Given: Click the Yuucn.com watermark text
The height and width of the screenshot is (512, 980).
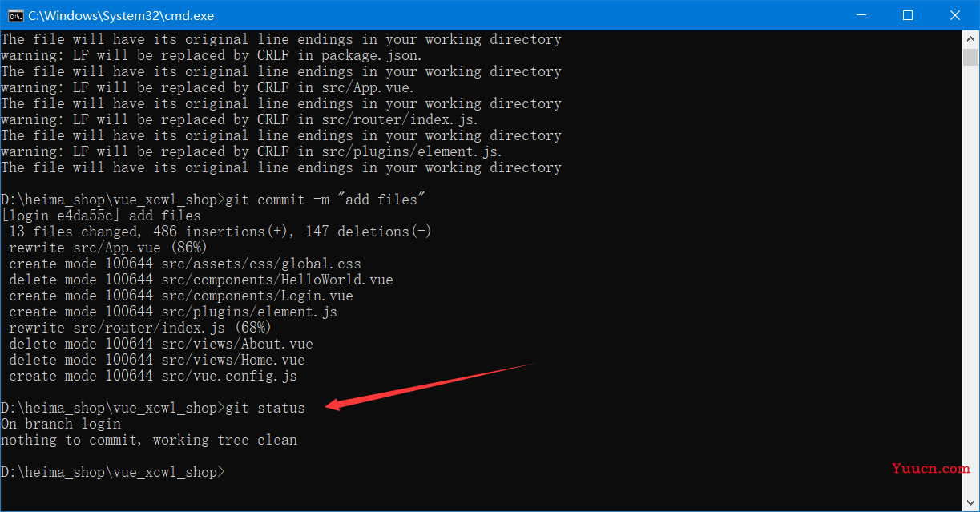Looking at the screenshot, I should (933, 469).
